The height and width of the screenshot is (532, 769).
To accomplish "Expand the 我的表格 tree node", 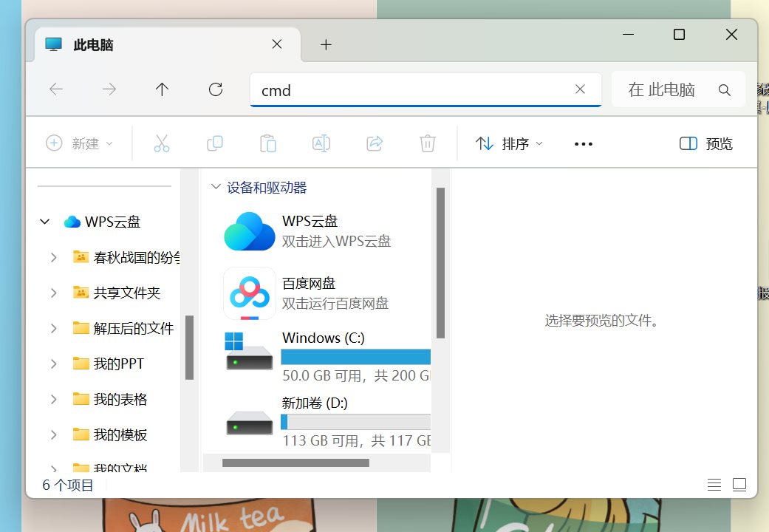I will pyautogui.click(x=54, y=400).
